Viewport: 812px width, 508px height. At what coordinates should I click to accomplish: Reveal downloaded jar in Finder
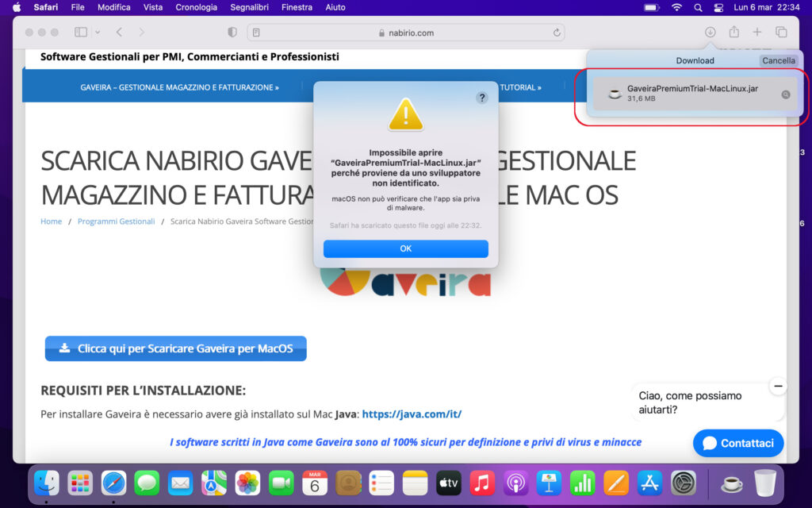coord(786,94)
